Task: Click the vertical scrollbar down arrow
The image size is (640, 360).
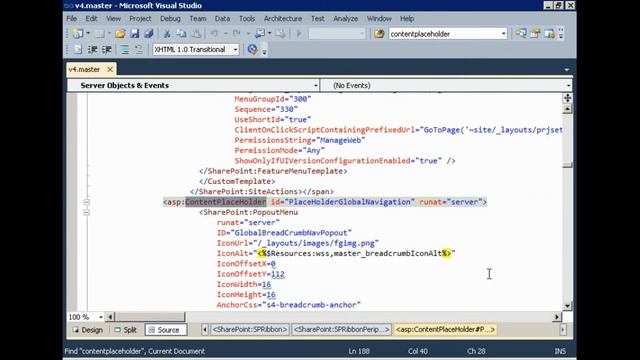Action: point(567,306)
